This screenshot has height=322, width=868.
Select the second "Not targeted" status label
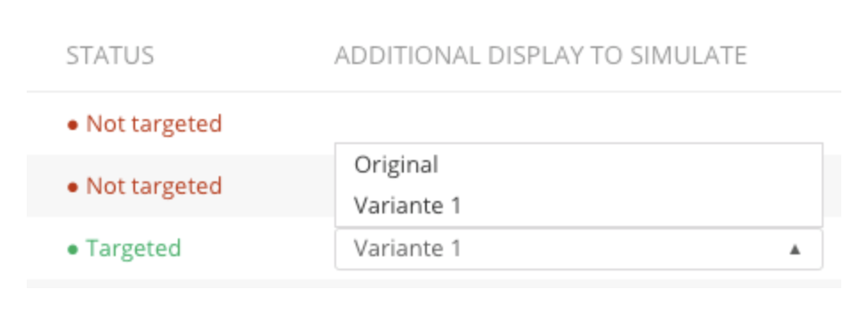click(x=154, y=186)
